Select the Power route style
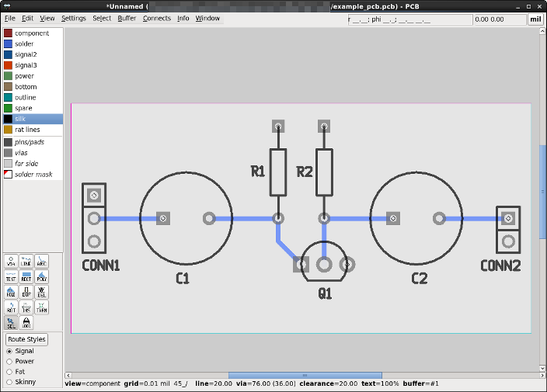The width and height of the screenshot is (547, 392). click(20, 361)
